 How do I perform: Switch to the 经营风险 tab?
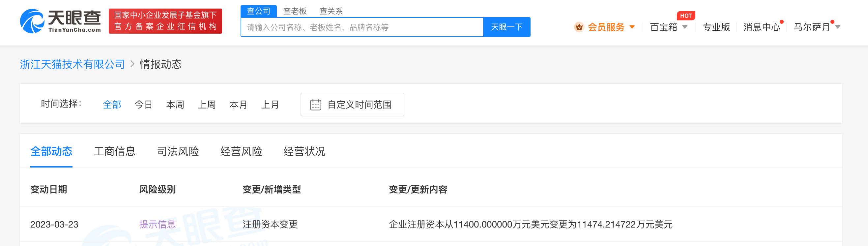point(241,151)
